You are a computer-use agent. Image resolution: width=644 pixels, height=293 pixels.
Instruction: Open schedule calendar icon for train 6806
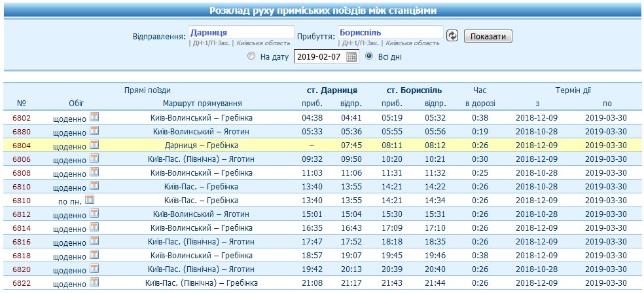pos(94,159)
